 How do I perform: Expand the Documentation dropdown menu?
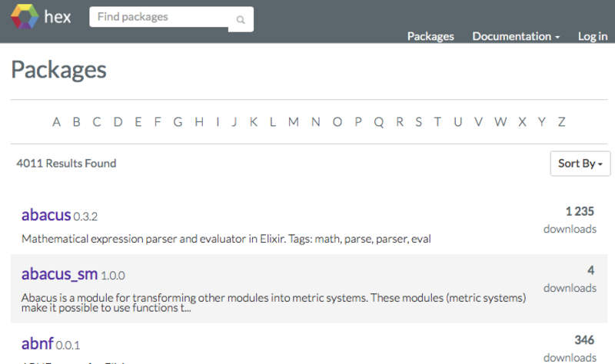pyautogui.click(x=516, y=36)
